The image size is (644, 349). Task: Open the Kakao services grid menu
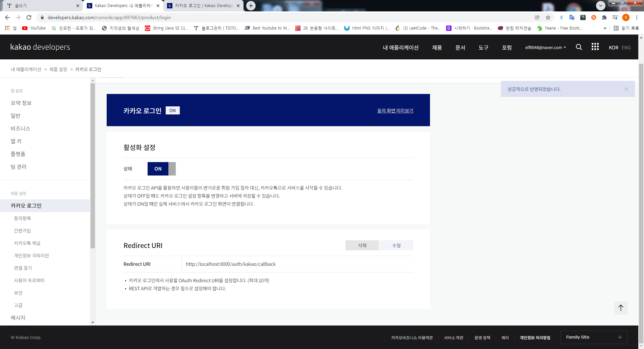pos(595,47)
